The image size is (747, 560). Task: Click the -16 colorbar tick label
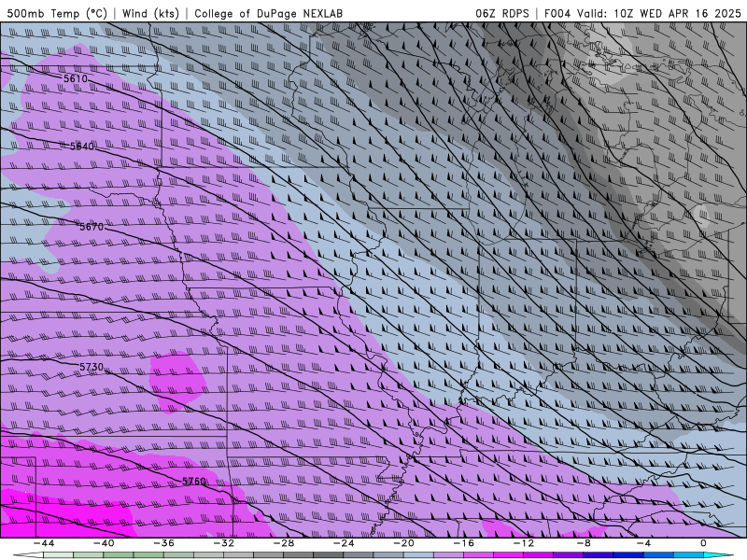pyautogui.click(x=464, y=543)
